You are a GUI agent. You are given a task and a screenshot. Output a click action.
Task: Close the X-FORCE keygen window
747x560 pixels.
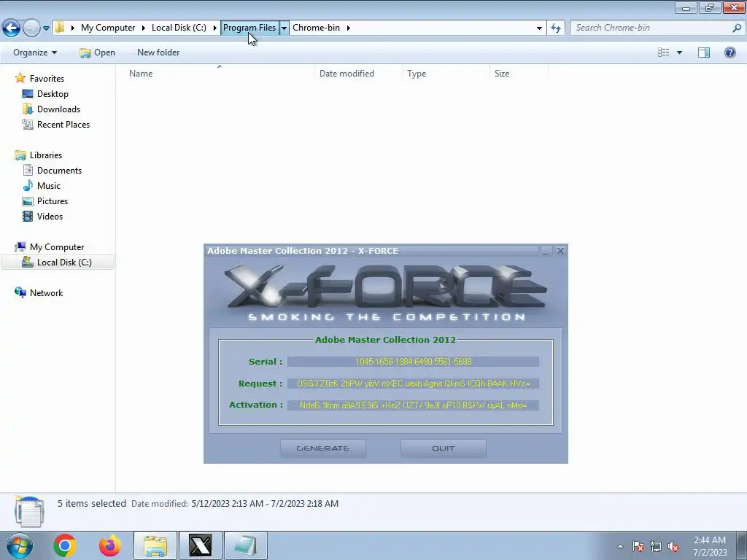click(560, 251)
